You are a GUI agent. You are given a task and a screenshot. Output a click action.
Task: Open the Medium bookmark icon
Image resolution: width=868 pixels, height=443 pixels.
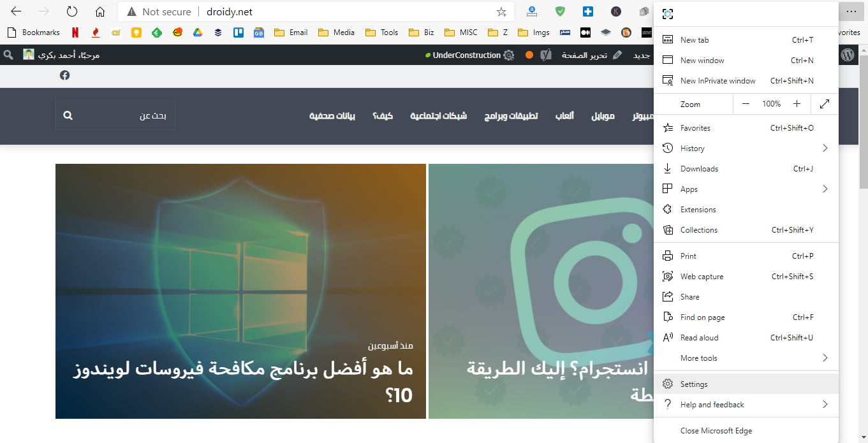pyautogui.click(x=585, y=33)
